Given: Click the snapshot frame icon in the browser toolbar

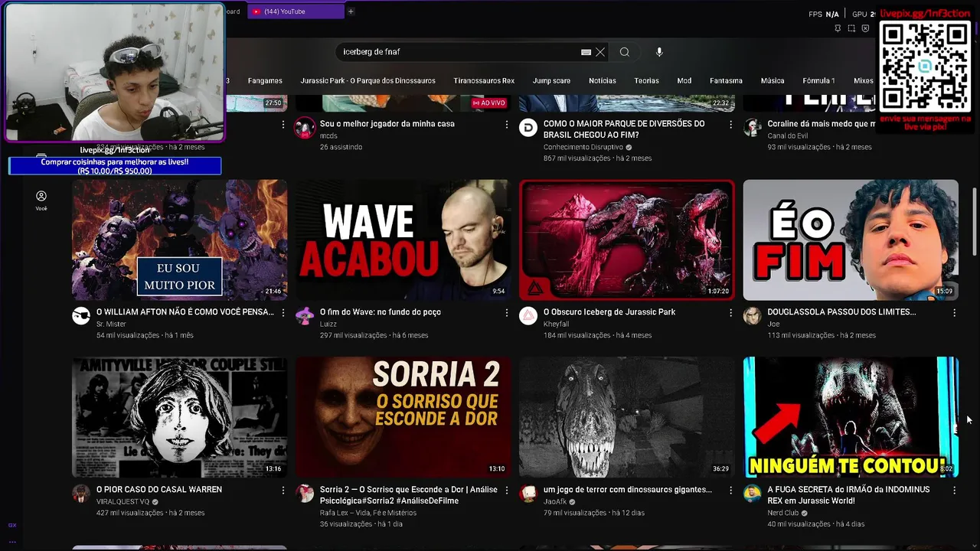Looking at the screenshot, I should tap(851, 28).
